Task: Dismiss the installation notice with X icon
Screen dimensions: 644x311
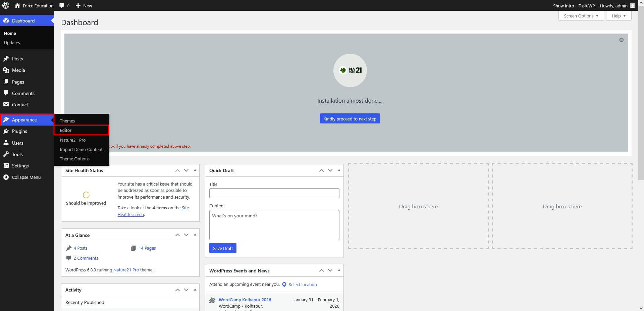Action: (x=621, y=40)
